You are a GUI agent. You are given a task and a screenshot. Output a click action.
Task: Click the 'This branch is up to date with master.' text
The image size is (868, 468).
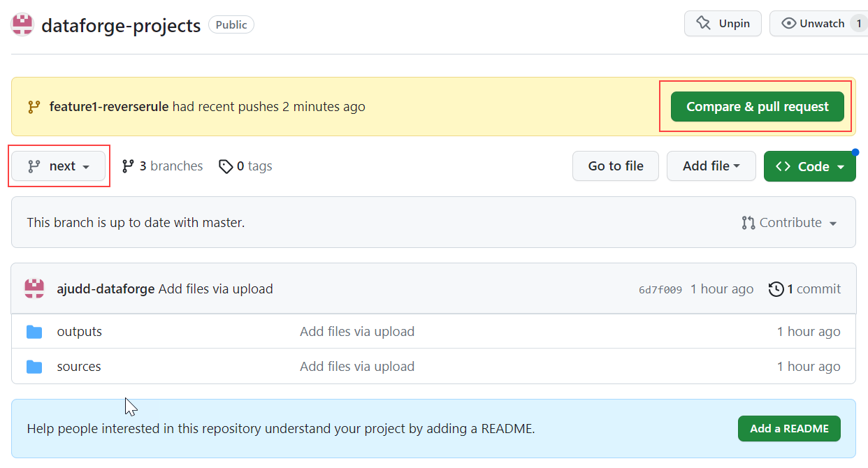pos(136,223)
